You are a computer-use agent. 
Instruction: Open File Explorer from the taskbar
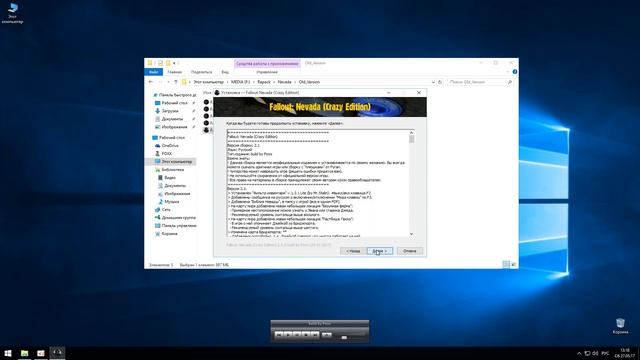24,353
